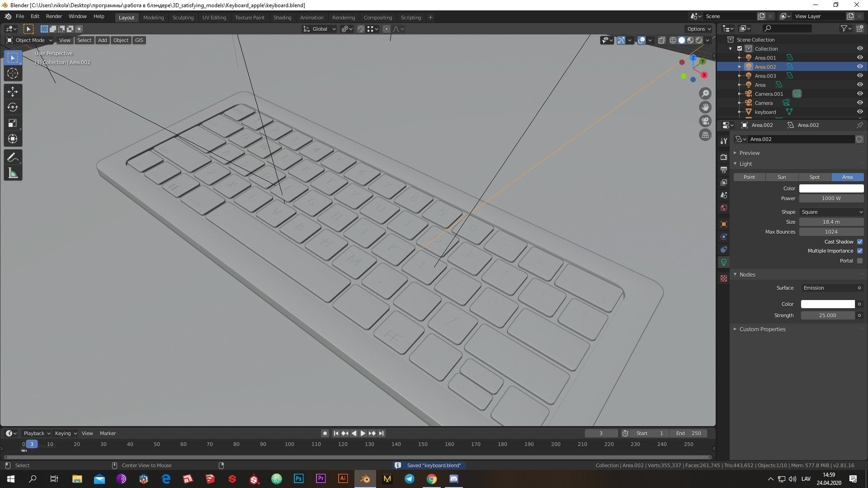This screenshot has width=868, height=488.
Task: Set light type to Sun
Action: [782, 177]
